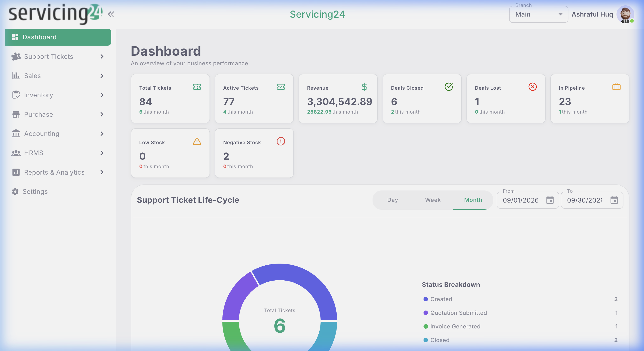Click the green Invoice Generated donut segment
Image resolution: width=644 pixels, height=351 pixels.
pos(234,336)
